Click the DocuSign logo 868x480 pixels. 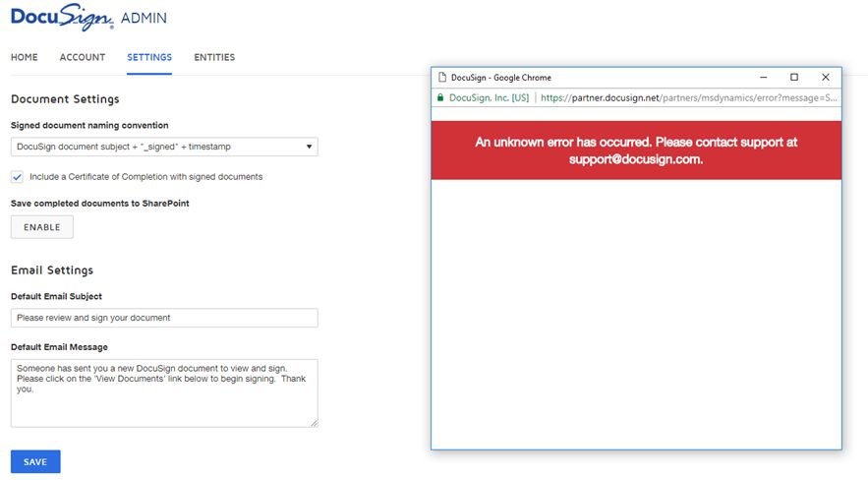coord(62,17)
